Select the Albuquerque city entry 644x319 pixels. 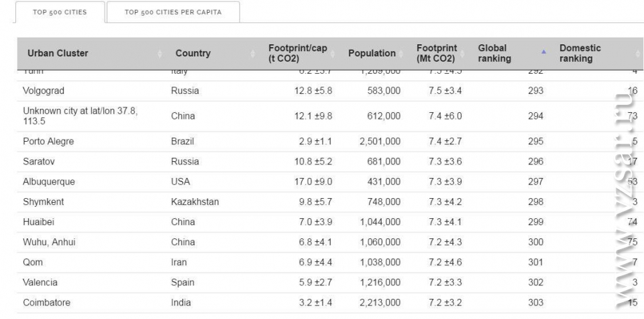point(49,182)
